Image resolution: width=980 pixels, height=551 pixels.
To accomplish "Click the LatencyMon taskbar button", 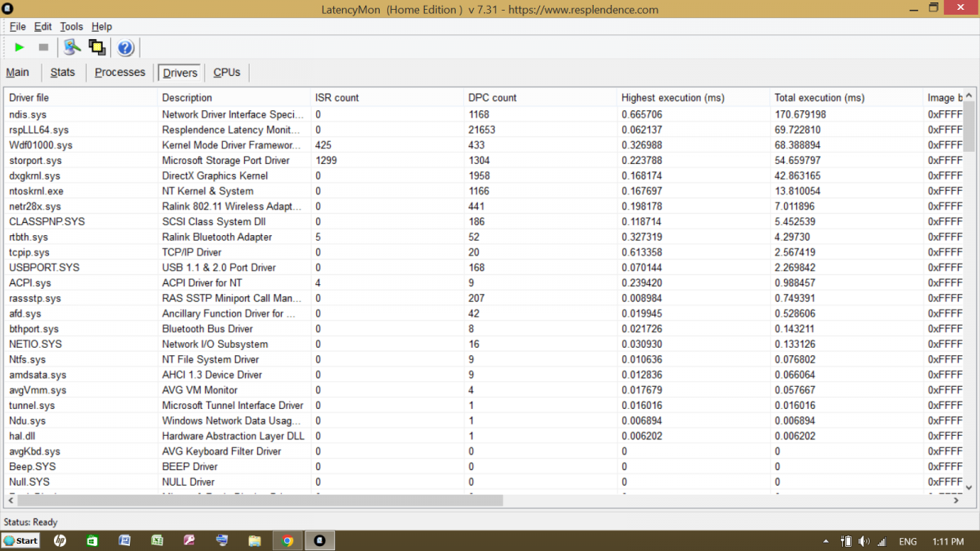I will (320, 540).
